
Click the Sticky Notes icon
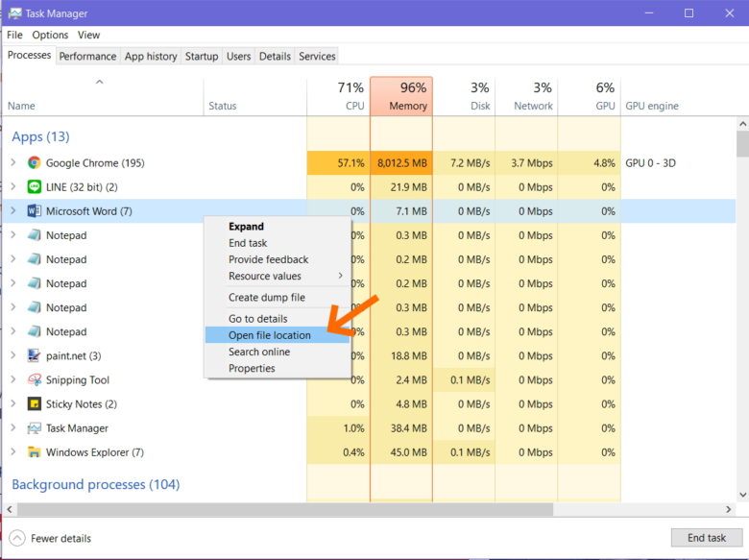35,404
